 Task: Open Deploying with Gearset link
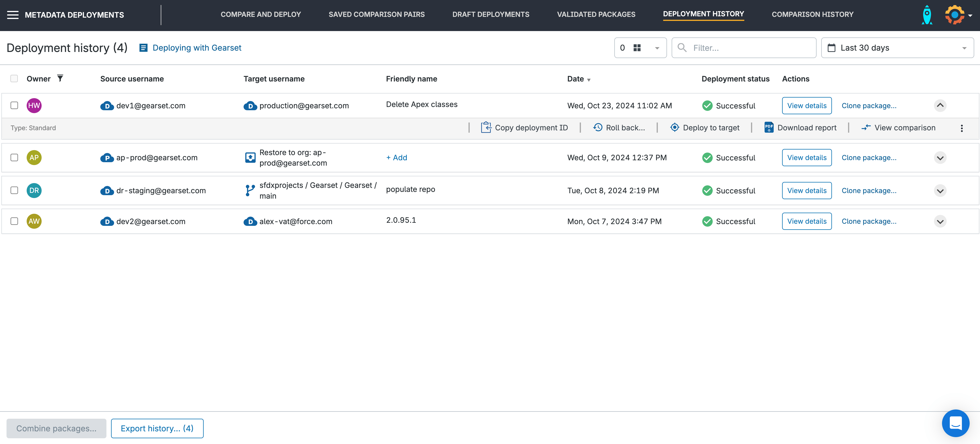197,48
